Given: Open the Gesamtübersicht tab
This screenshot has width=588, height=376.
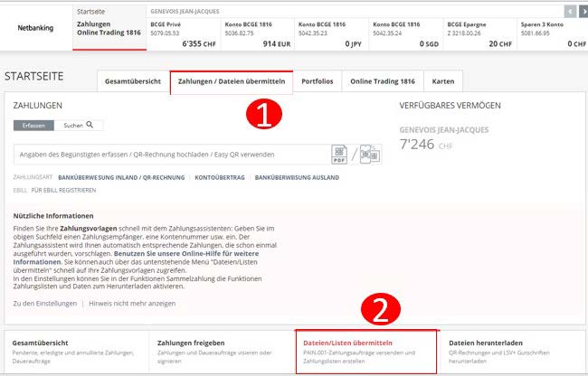Looking at the screenshot, I should point(132,81).
